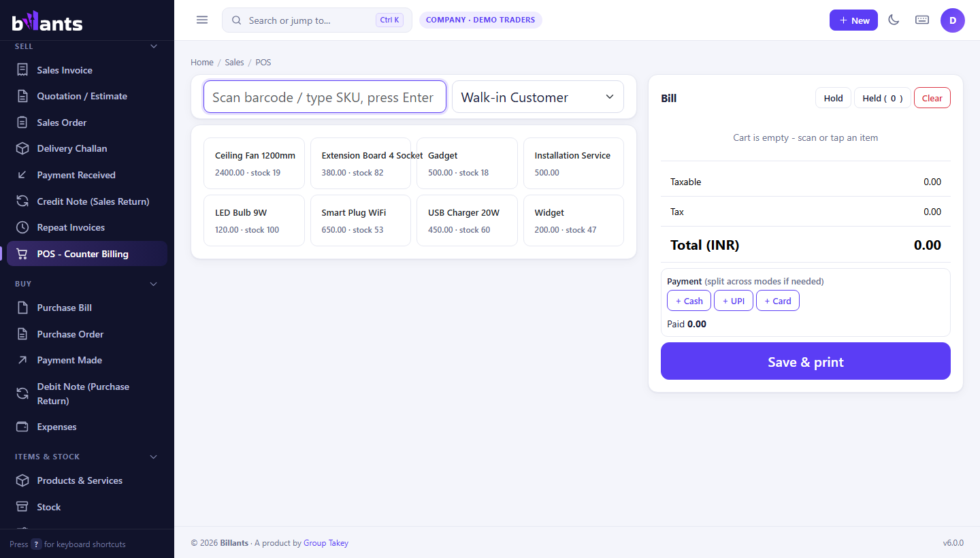Focus the Scan barcode / SKU field
980x558 pixels.
tap(325, 97)
